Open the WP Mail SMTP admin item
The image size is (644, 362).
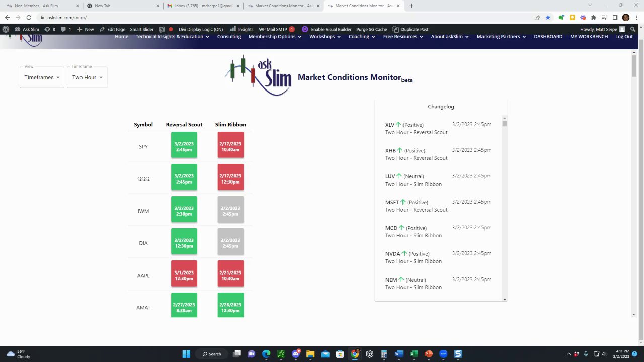[x=276, y=29]
